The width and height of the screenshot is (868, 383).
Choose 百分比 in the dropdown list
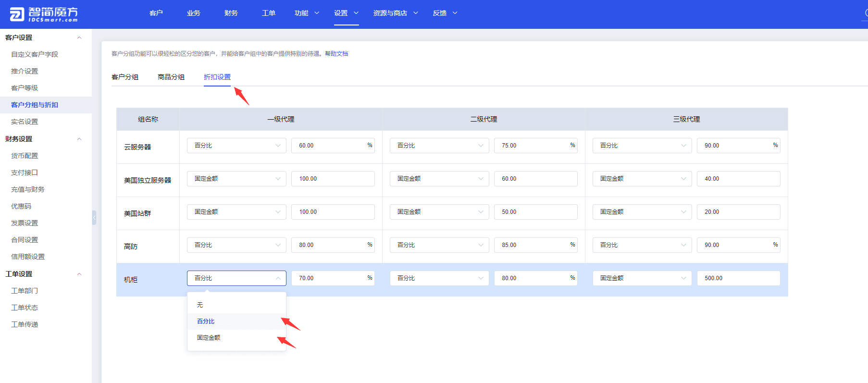click(236, 321)
